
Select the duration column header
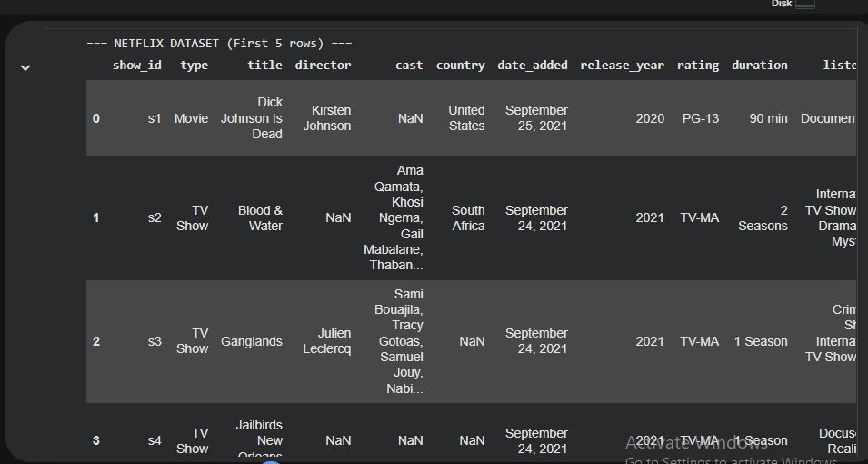coord(759,65)
